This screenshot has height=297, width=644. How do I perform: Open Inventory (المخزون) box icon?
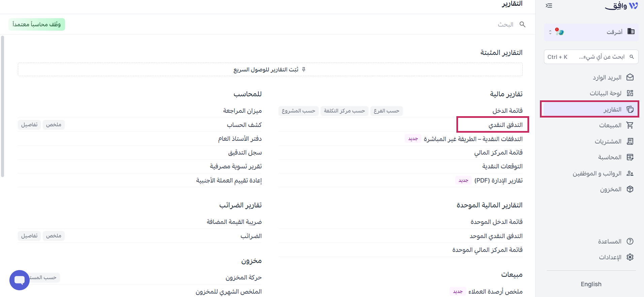click(x=630, y=189)
